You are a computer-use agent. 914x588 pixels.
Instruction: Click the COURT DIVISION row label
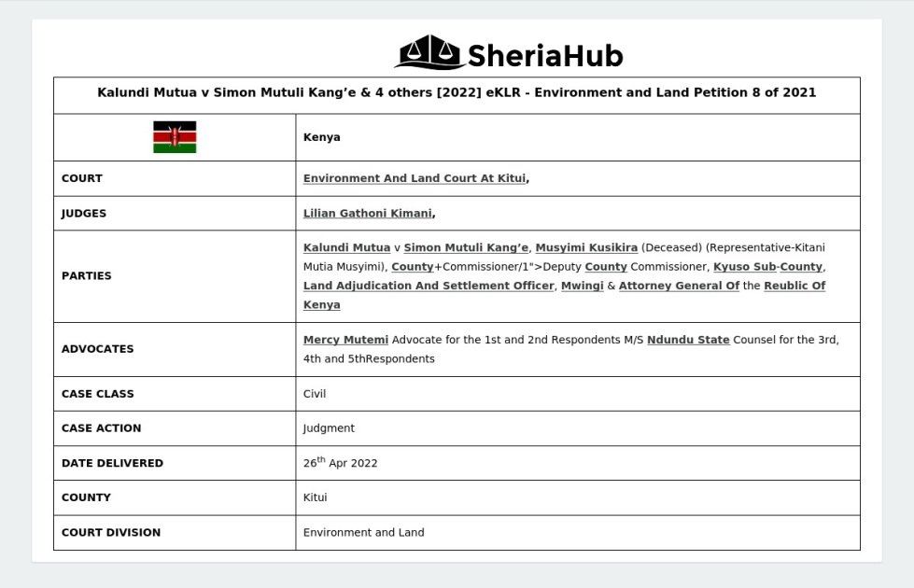pos(111,533)
